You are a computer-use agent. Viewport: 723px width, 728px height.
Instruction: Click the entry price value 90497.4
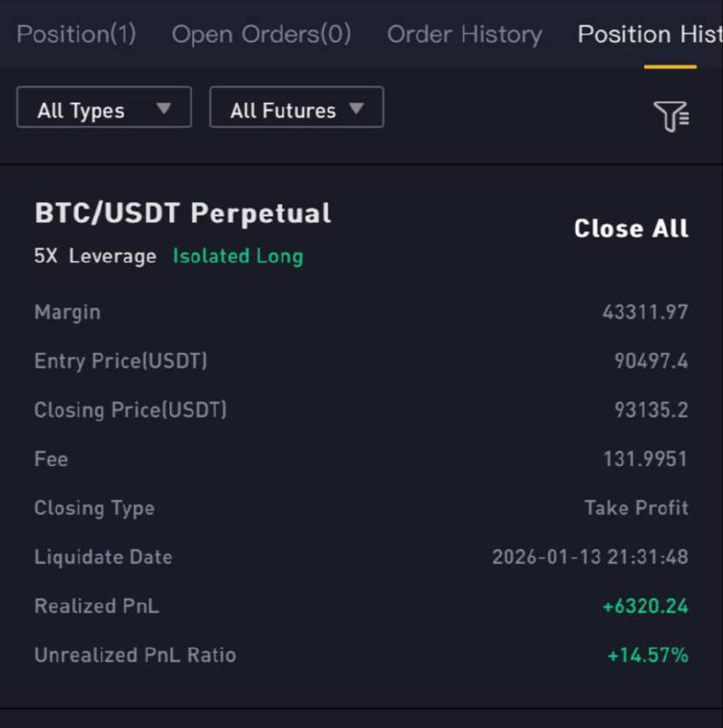(651, 361)
